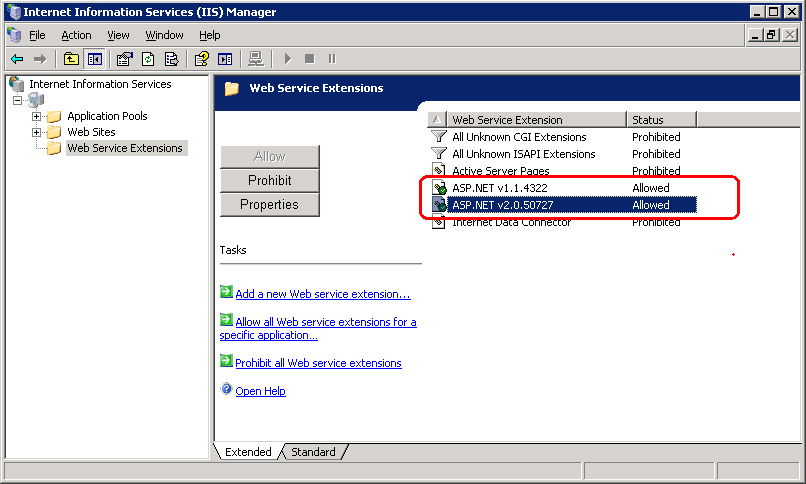Expand the Application Pools node
Viewport: 806px width, 484px height.
[36, 116]
